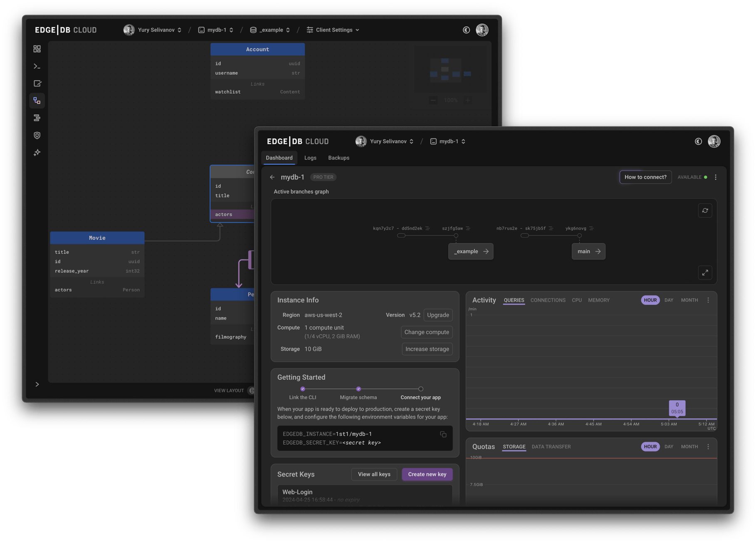Show the CONNECTIONS activity tab
This screenshot has width=756, height=543.
(548, 300)
